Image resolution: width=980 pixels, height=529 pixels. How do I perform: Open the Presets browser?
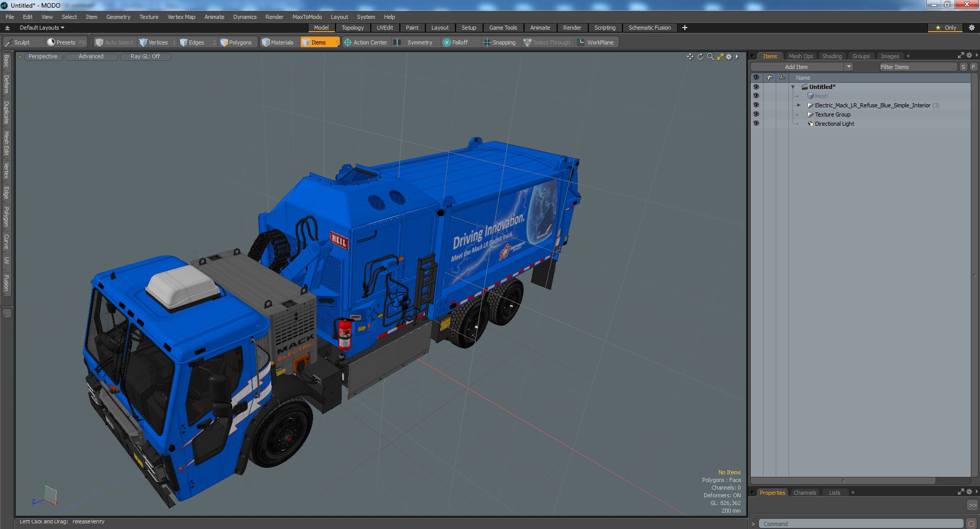click(66, 42)
